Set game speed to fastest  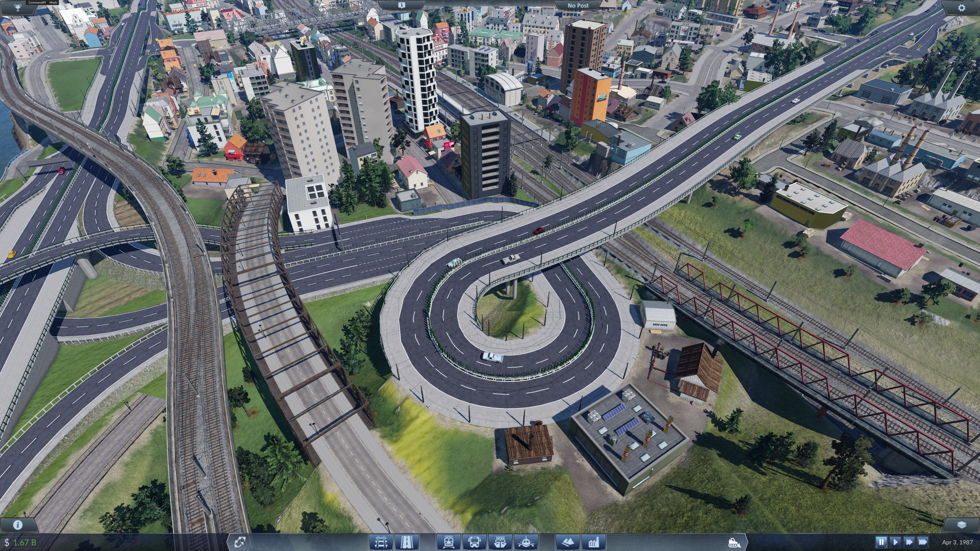(923, 542)
